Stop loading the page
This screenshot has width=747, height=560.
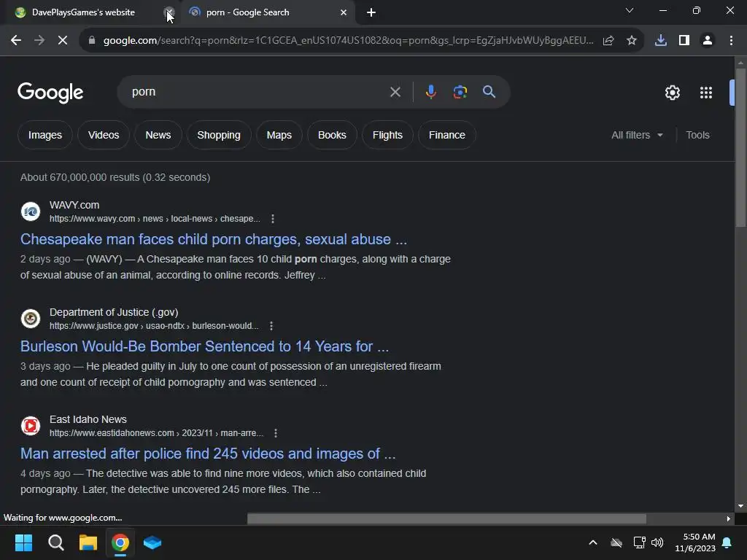click(x=63, y=41)
